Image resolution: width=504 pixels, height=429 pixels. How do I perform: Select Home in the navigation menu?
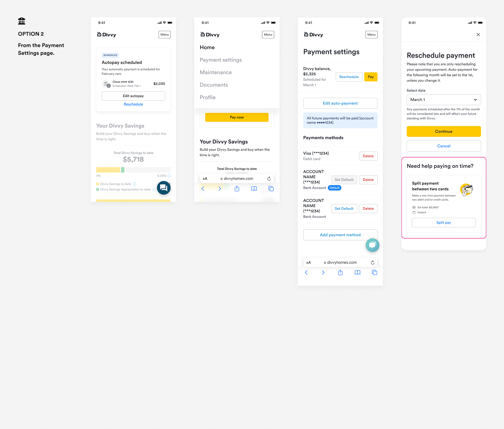[207, 47]
